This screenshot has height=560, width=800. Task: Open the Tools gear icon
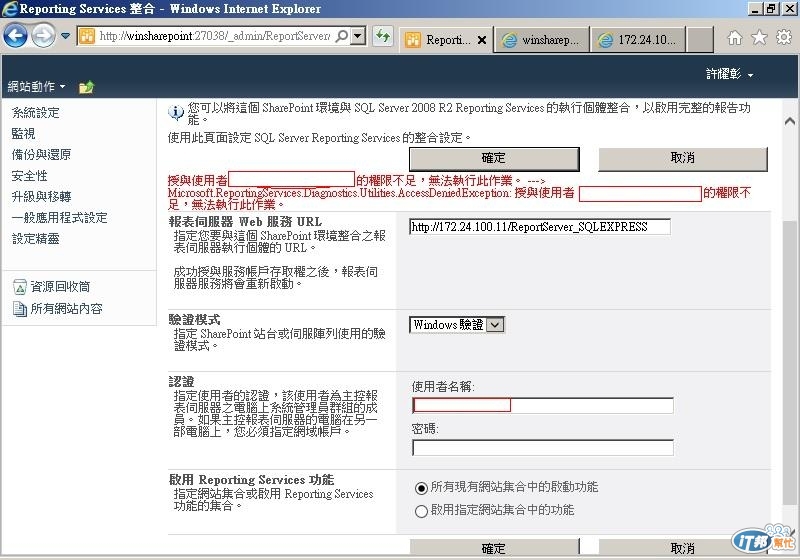[784, 37]
